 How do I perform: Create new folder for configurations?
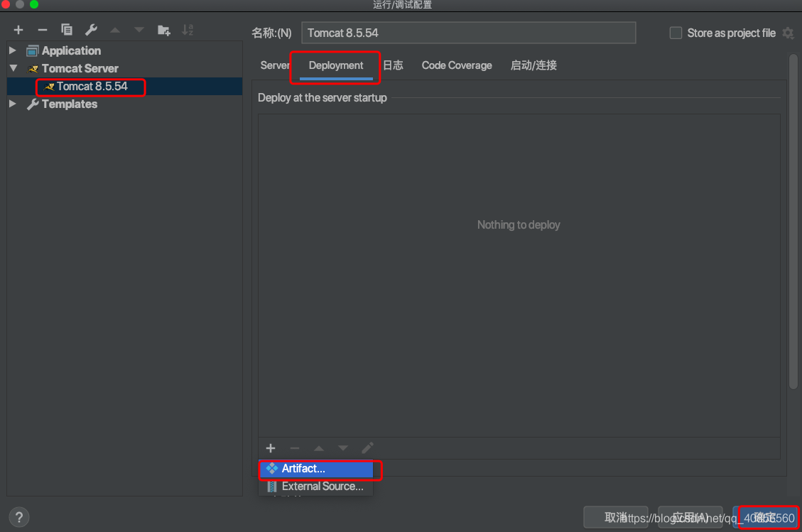point(163,30)
